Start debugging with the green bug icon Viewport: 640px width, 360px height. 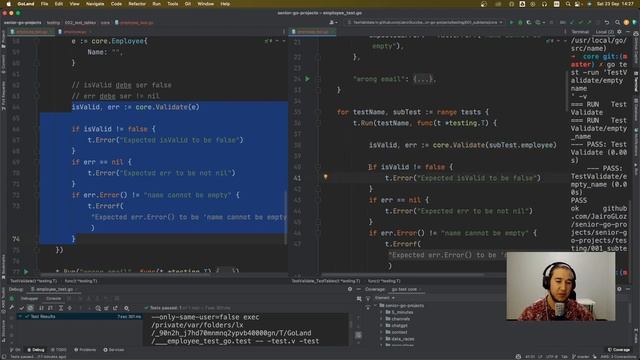(520, 22)
